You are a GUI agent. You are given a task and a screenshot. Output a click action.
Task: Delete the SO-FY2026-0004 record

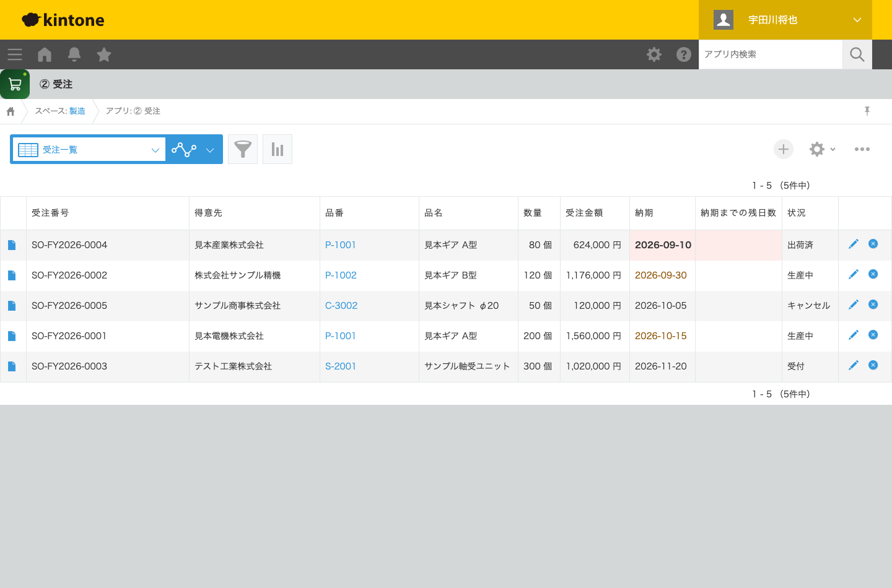coord(873,244)
